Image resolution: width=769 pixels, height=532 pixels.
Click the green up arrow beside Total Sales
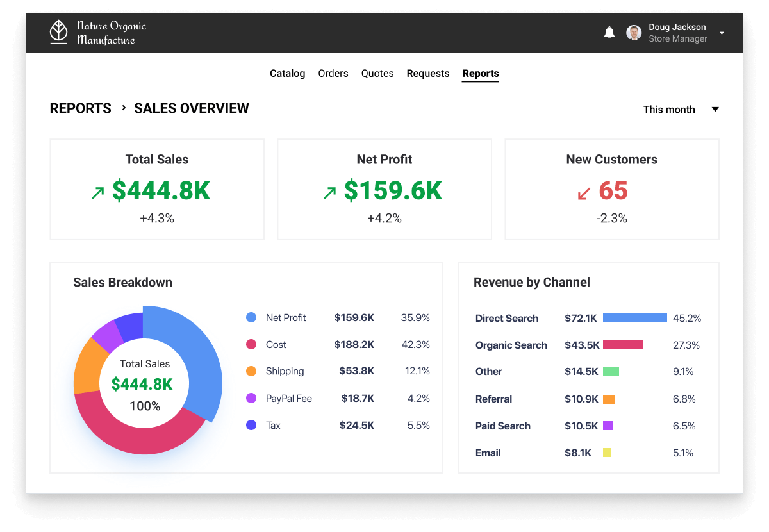click(x=97, y=192)
